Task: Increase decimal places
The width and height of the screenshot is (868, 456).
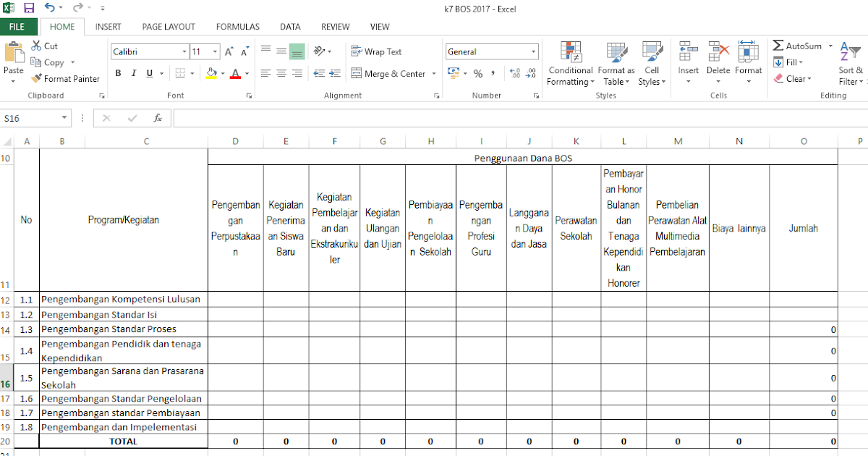Action: (515, 73)
